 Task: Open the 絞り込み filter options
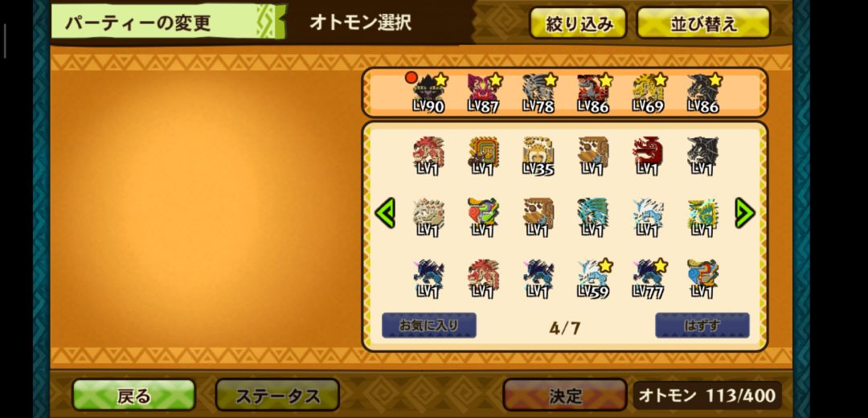tap(578, 23)
